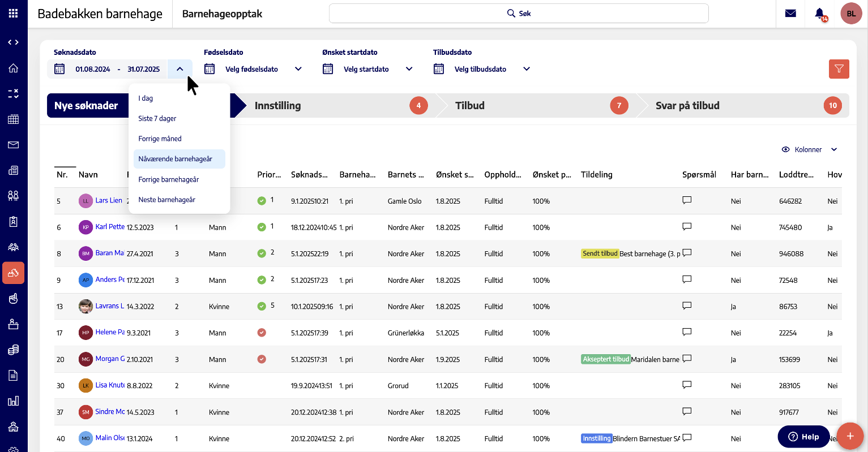Image resolution: width=868 pixels, height=452 pixels.
Task: Click red status mark on Helene's row
Action: (262, 333)
